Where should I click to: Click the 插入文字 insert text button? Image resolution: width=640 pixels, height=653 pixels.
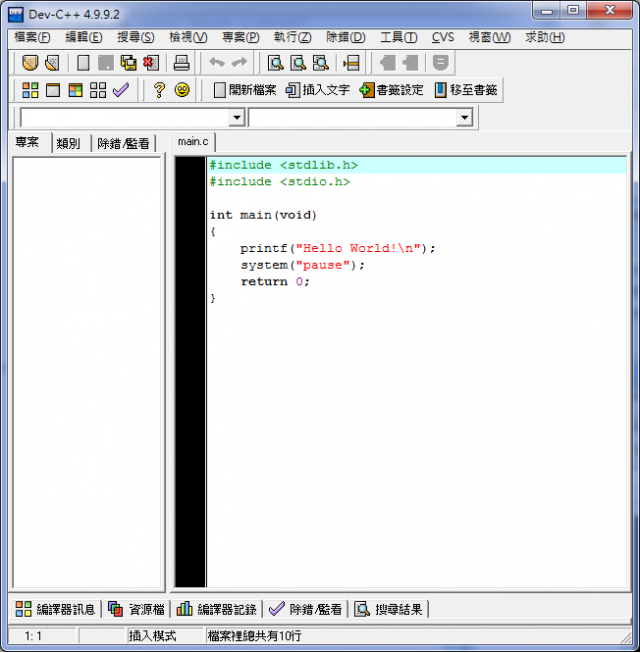[318, 90]
